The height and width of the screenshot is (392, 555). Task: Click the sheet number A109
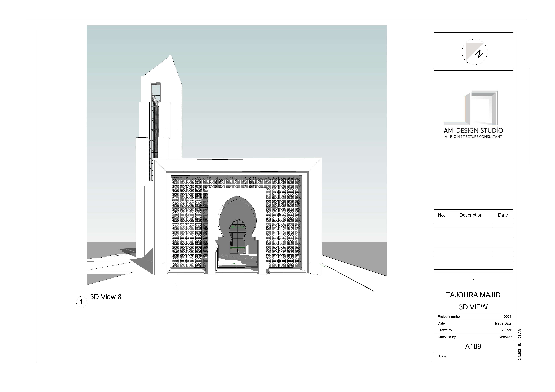473,347
